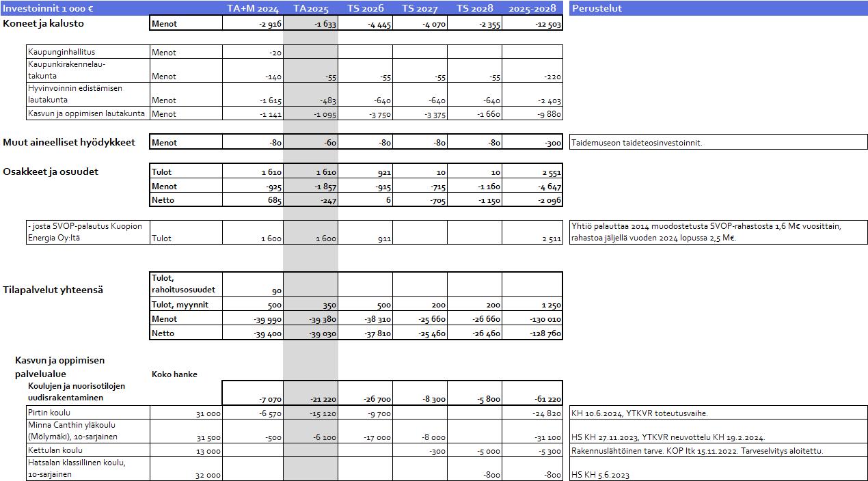This screenshot has height=481, width=868.
Task: Select the 685 net value cell
Action: pyautogui.click(x=253, y=200)
